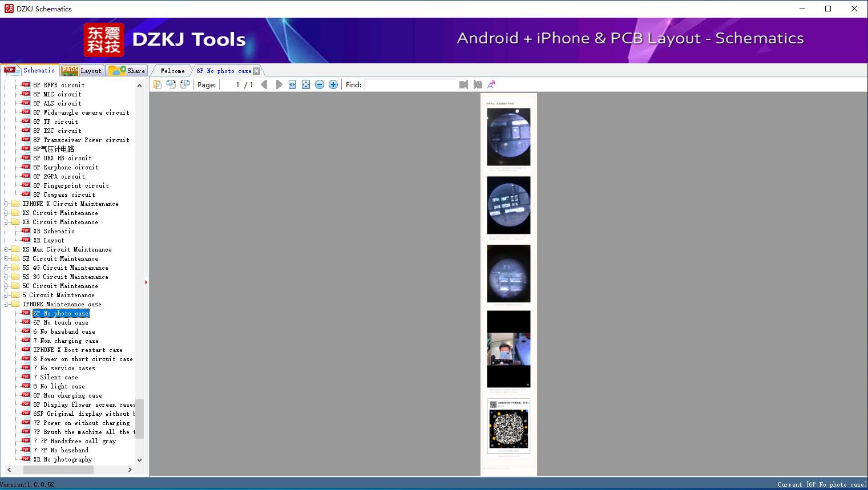Image resolution: width=868 pixels, height=490 pixels.
Task: Click the tree scroll-down arrow
Action: (x=139, y=460)
